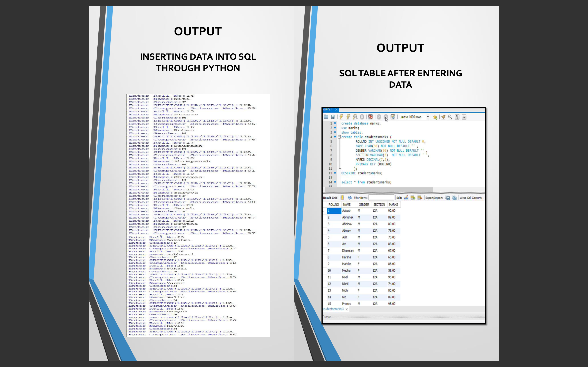The height and width of the screenshot is (367, 588).
Task: Toggle the word wrap toolbar icon
Action: (x=464, y=117)
